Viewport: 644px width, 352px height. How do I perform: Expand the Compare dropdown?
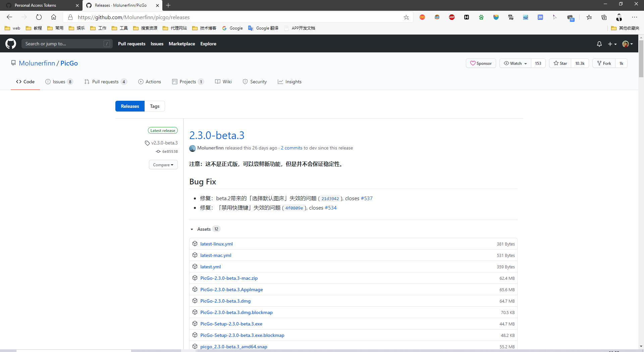163,165
